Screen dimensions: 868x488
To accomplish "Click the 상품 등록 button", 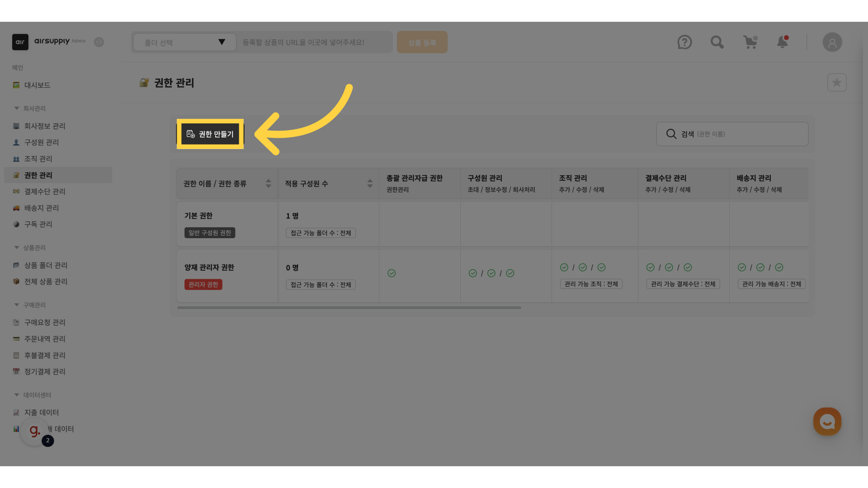I will pyautogui.click(x=422, y=42).
